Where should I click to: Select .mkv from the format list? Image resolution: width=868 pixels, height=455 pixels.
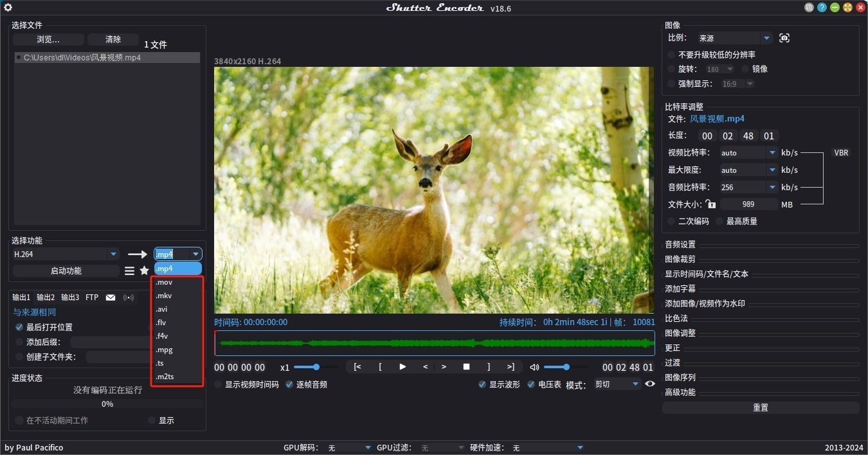(164, 296)
